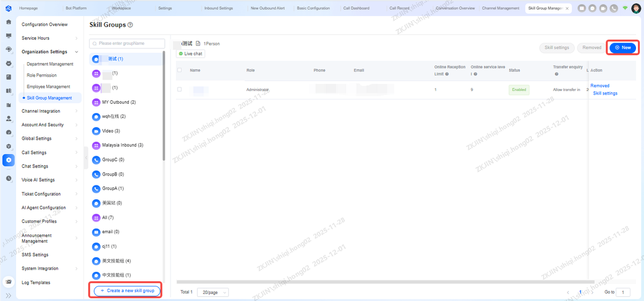Image resolution: width=644 pixels, height=301 pixels.
Task: Click the user avatar in top-right corner
Action: coord(636,8)
